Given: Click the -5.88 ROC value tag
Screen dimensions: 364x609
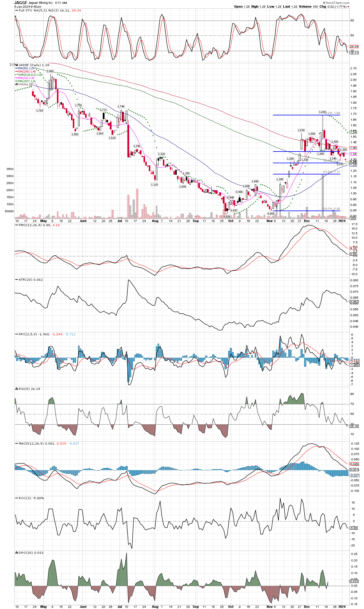Looking at the screenshot, I should [353, 528].
